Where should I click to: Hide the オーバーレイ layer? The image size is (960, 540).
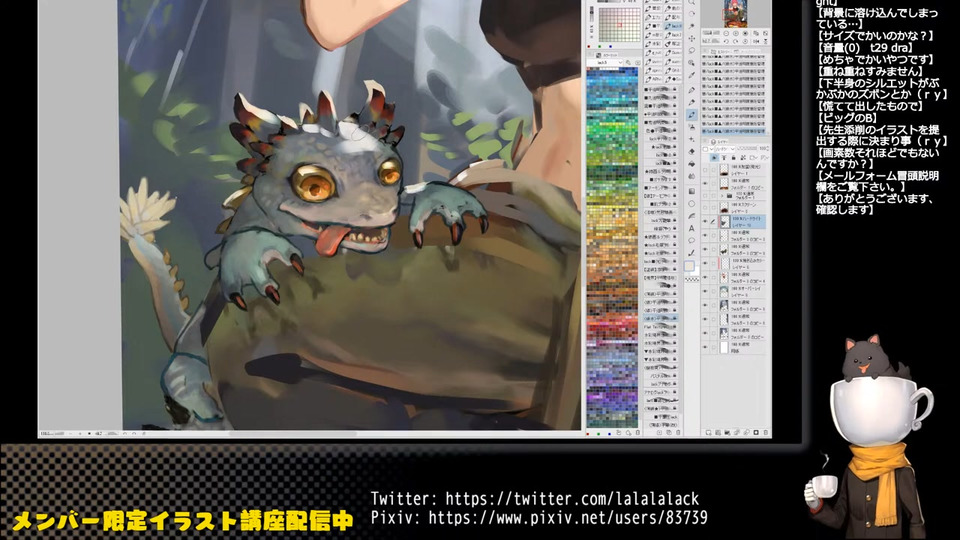[705, 291]
